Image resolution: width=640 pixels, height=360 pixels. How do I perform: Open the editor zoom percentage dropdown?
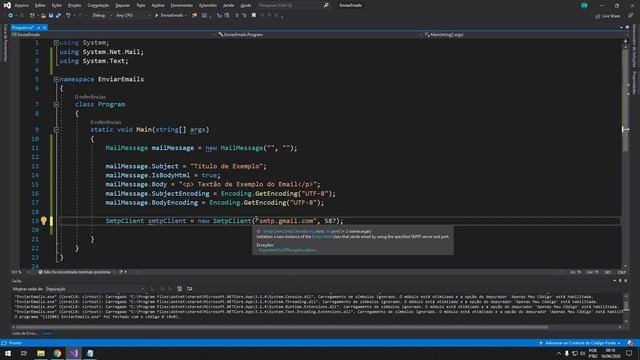coord(20,272)
